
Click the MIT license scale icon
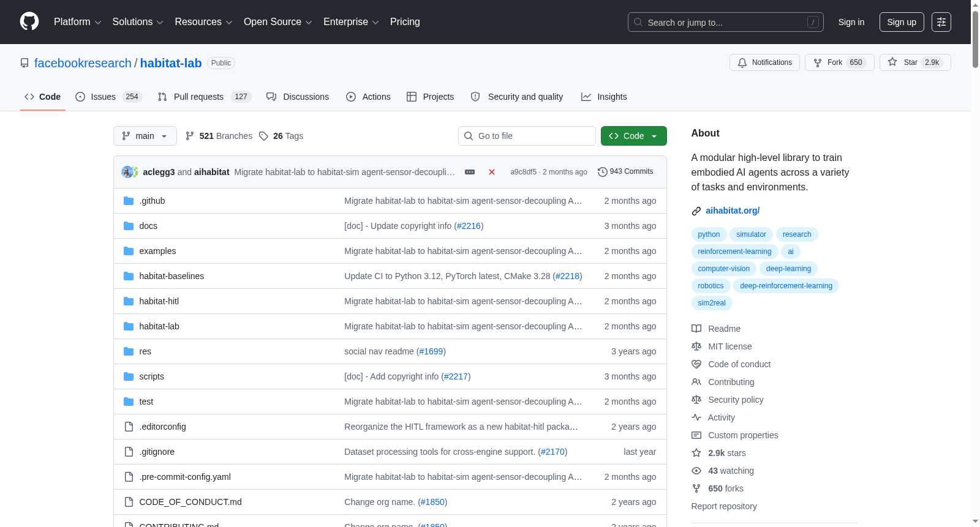pyautogui.click(x=696, y=346)
